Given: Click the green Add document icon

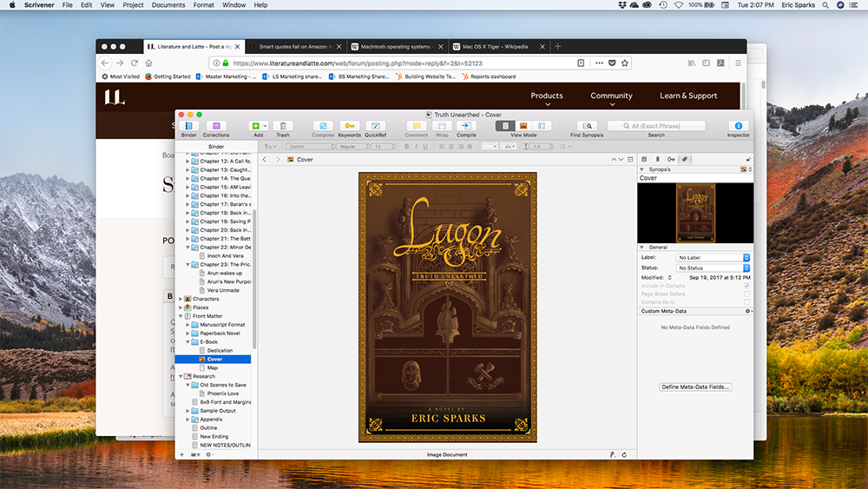Looking at the screenshot, I should coord(255,126).
